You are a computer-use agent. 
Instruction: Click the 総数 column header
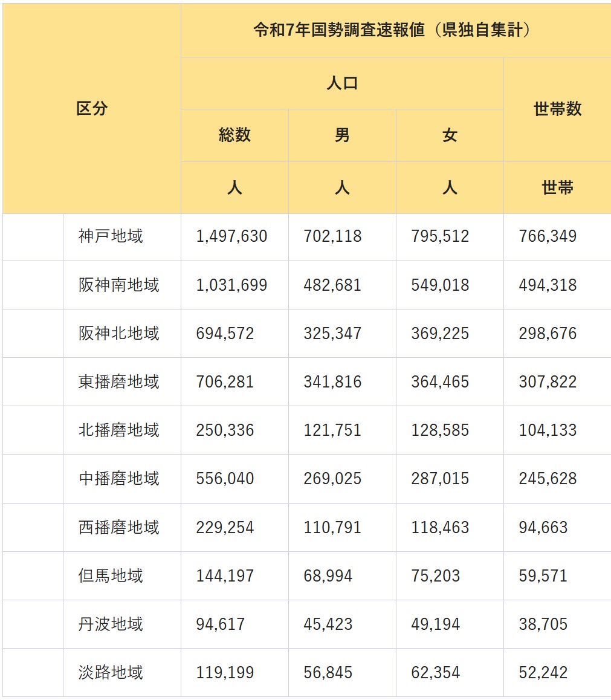coord(234,135)
